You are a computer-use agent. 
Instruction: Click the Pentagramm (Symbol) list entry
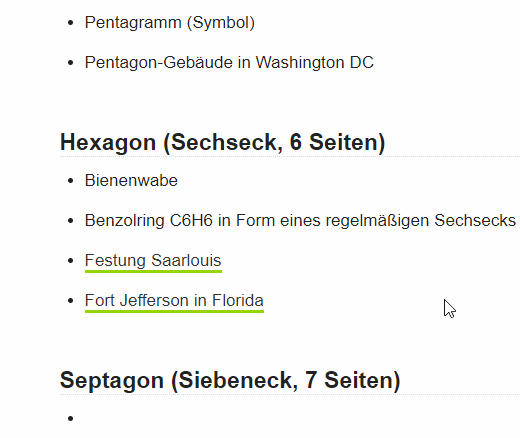[170, 23]
